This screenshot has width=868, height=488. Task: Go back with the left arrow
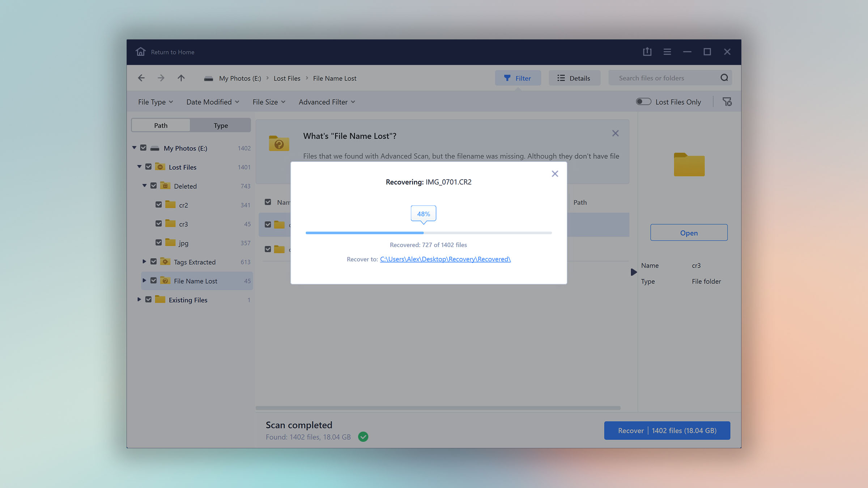[141, 78]
